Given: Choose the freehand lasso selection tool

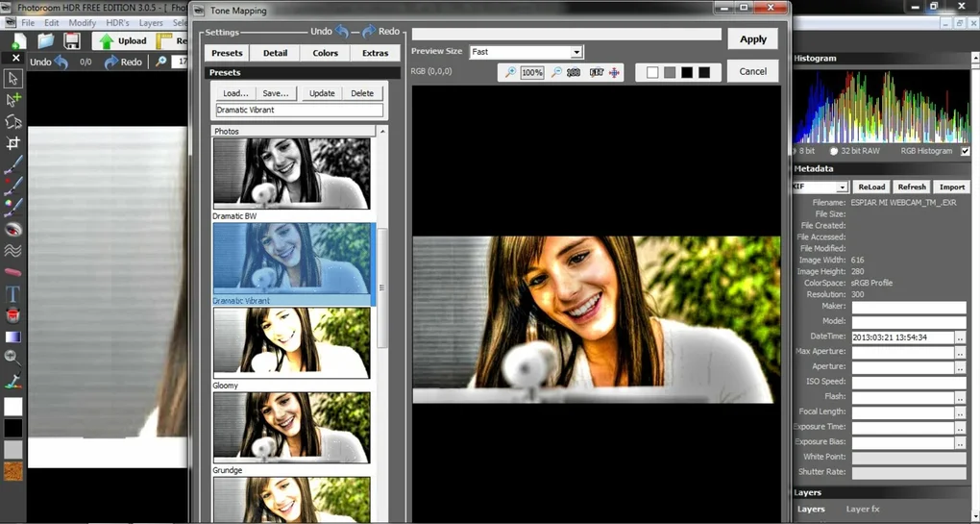Looking at the screenshot, I should (x=13, y=121).
